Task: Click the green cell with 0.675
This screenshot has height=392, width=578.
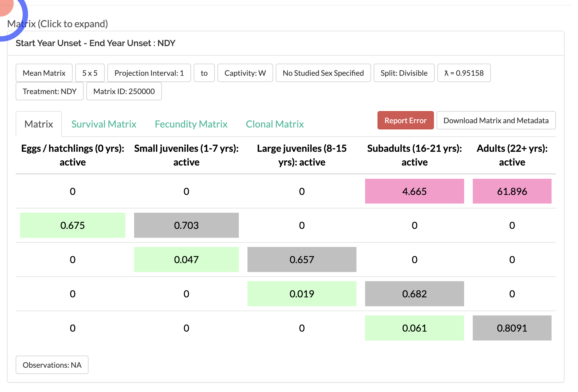Action: pyautogui.click(x=73, y=225)
